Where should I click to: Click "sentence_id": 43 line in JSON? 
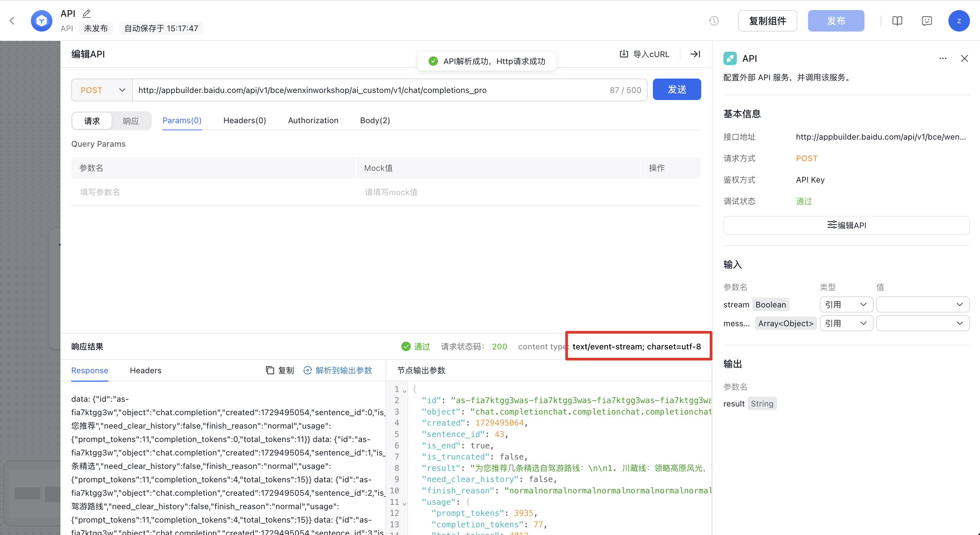pos(465,434)
